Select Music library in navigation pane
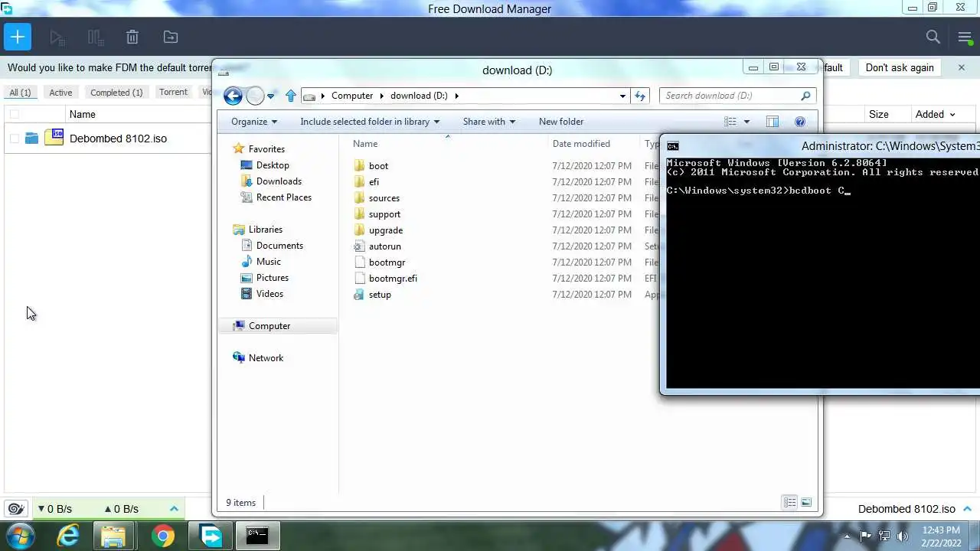This screenshot has height=551, width=980. 269,262
